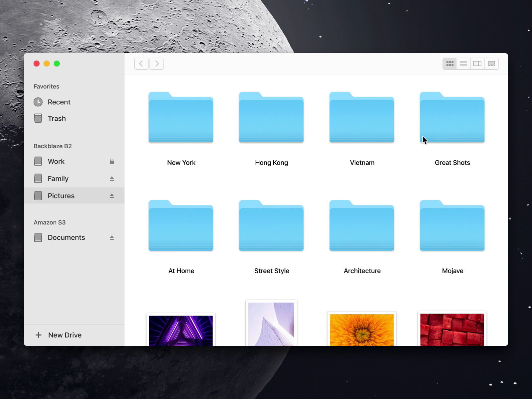
Task: Open the Trash in the sidebar
Action: point(57,118)
